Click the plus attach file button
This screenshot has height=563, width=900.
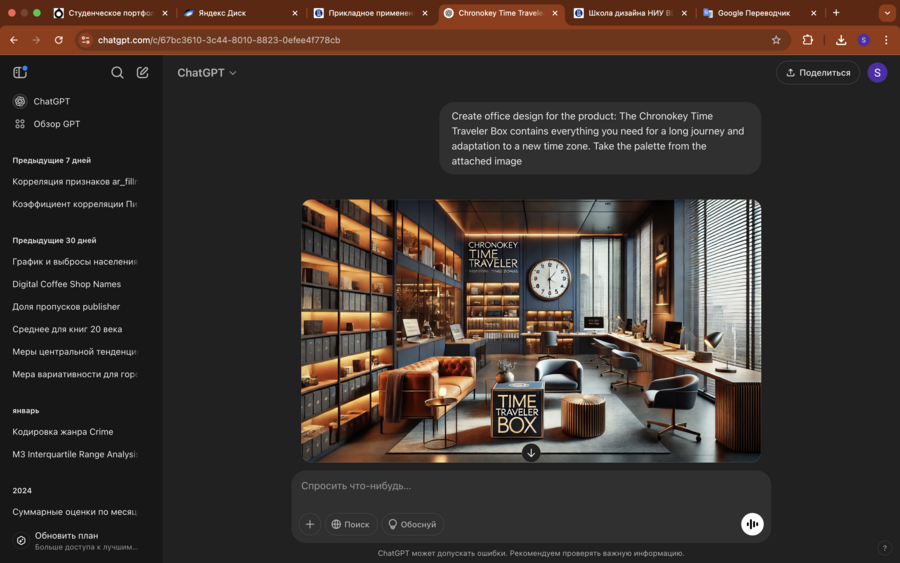(310, 524)
